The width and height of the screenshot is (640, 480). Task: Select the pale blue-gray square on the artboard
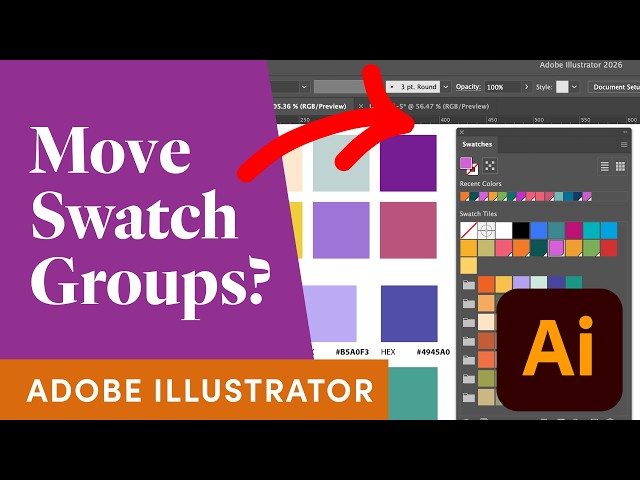point(341,163)
